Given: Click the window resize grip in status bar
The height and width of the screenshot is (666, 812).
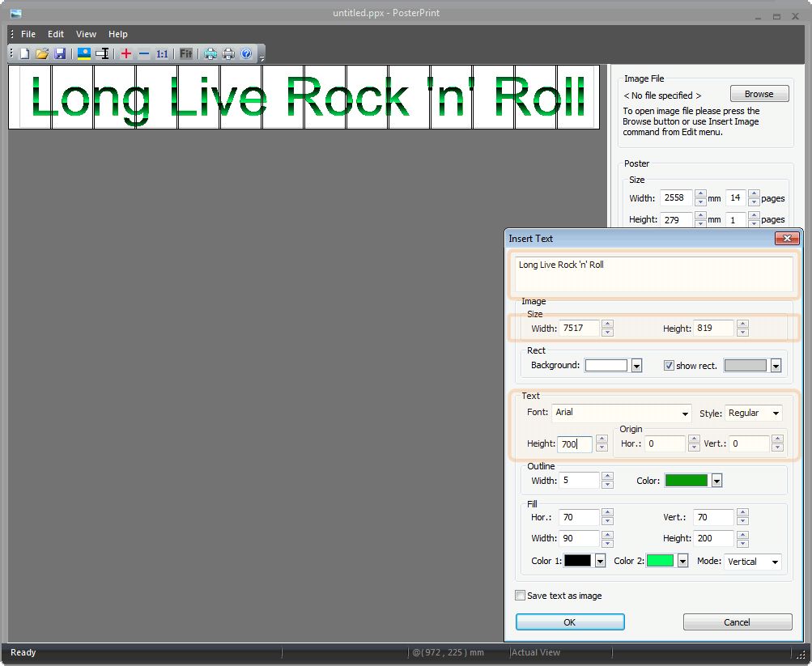Looking at the screenshot, I should (x=801, y=655).
